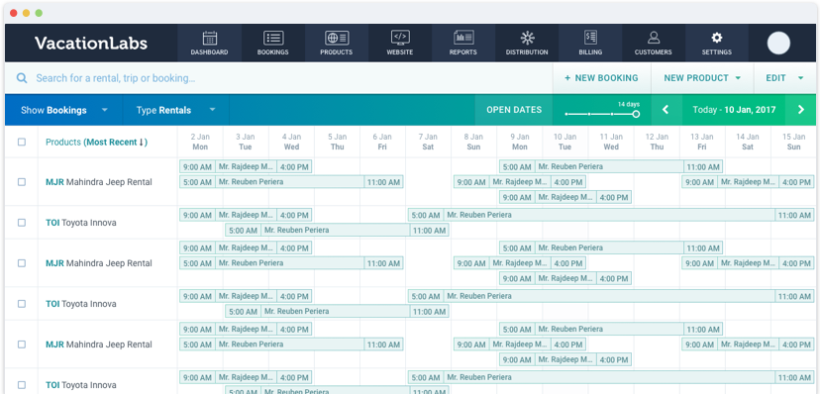Select the 7 Jan Sat column header
The height and width of the screenshot is (394, 820).
(428, 142)
